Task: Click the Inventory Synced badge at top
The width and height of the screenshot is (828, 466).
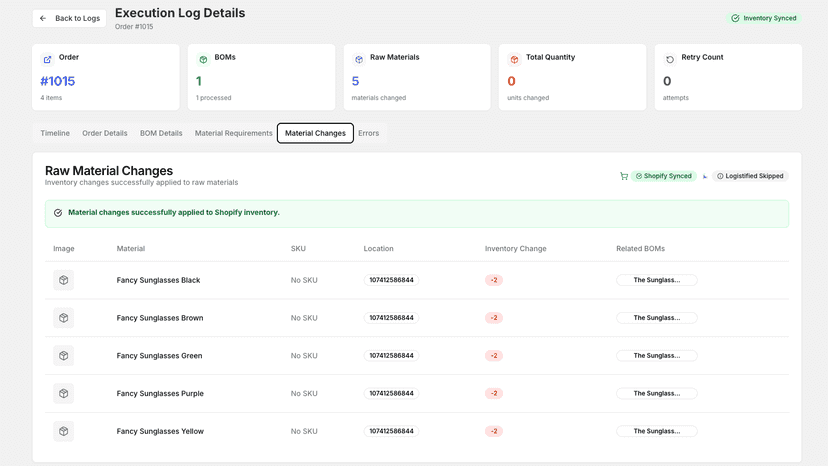Action: (764, 18)
